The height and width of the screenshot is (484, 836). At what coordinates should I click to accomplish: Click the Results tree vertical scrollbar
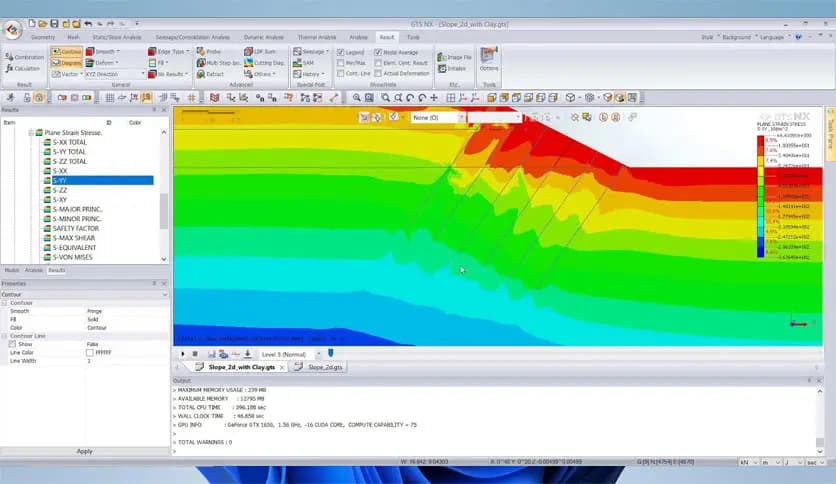coord(164,211)
